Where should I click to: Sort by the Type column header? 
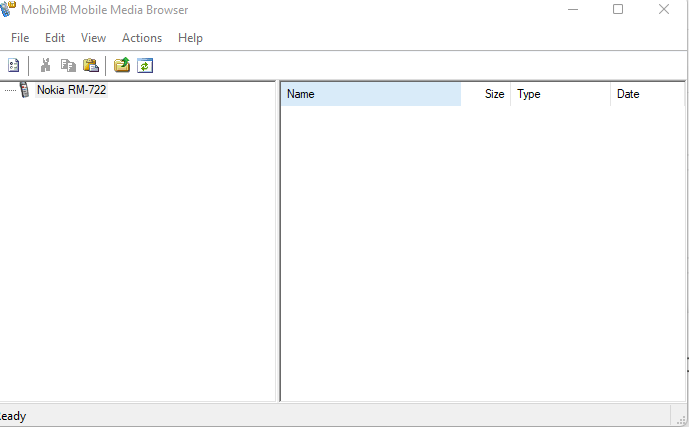click(560, 94)
